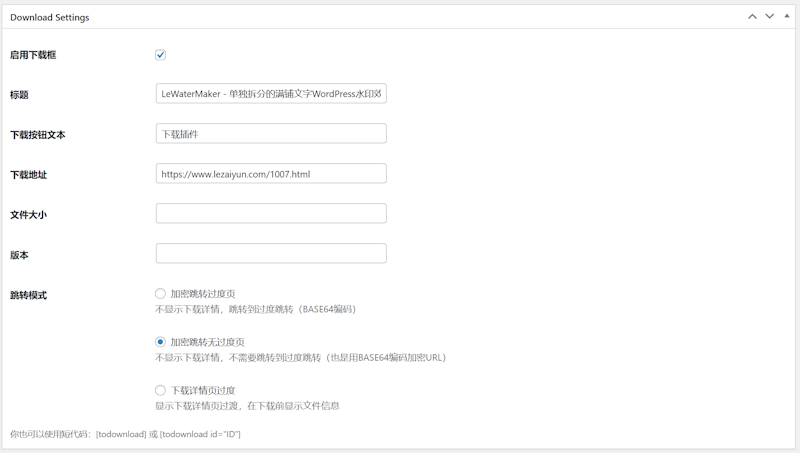The width and height of the screenshot is (800, 453).
Task: Click the 文件大小 row label
Action: [x=28, y=215]
